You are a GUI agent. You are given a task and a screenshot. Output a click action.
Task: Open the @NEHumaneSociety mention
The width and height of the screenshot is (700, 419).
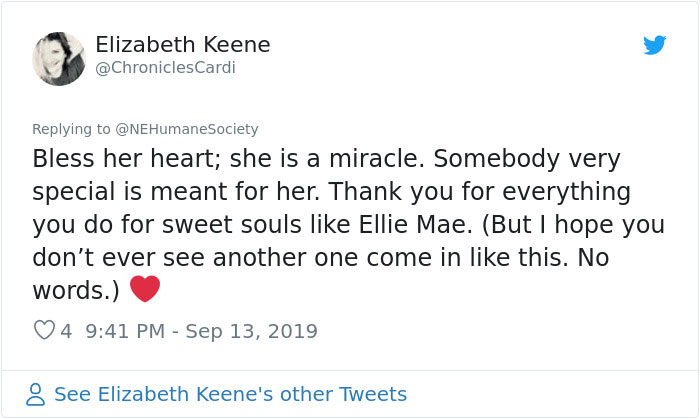tap(188, 129)
